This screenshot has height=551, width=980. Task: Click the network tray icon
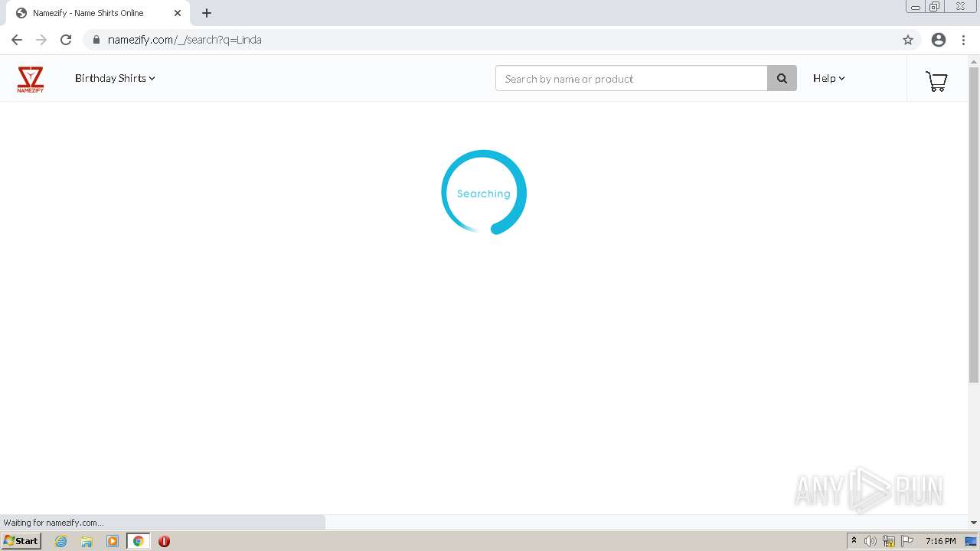click(x=889, y=541)
